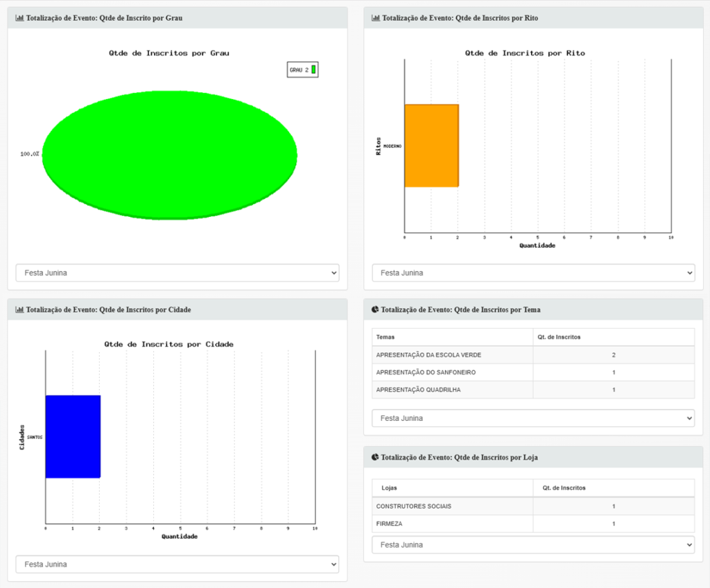Click blue SANTOS bar in Cidade chart
Screen dimensions: 710x588
click(x=73, y=436)
